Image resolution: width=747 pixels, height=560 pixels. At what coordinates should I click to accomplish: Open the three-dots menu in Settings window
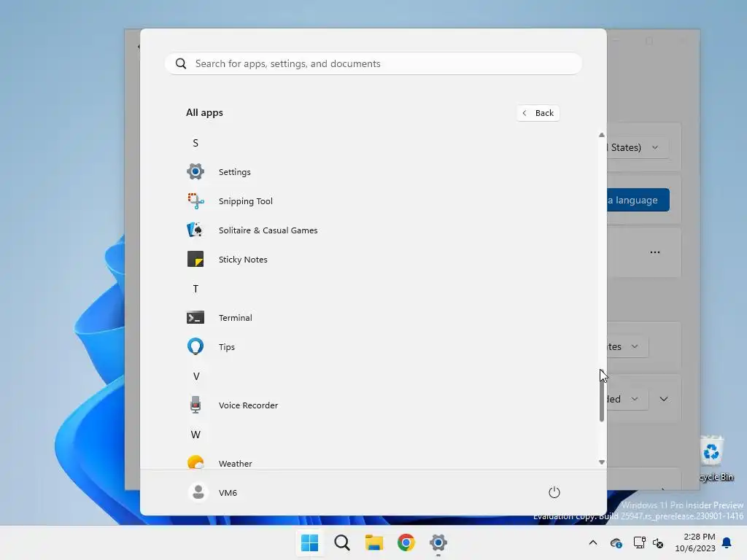coord(655,252)
